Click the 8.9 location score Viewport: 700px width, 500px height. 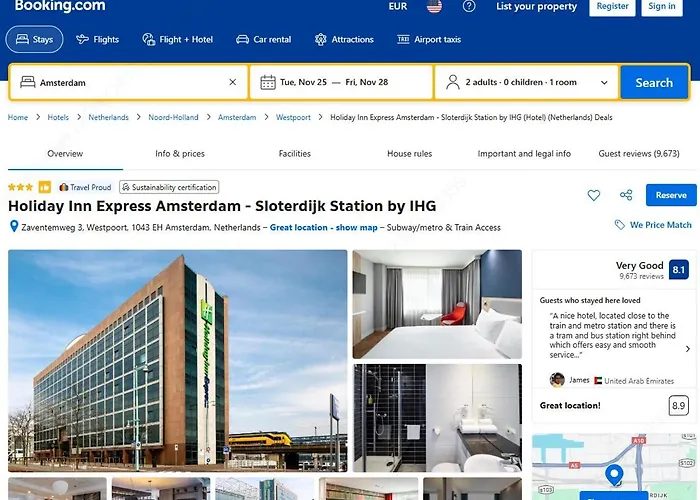(x=679, y=405)
